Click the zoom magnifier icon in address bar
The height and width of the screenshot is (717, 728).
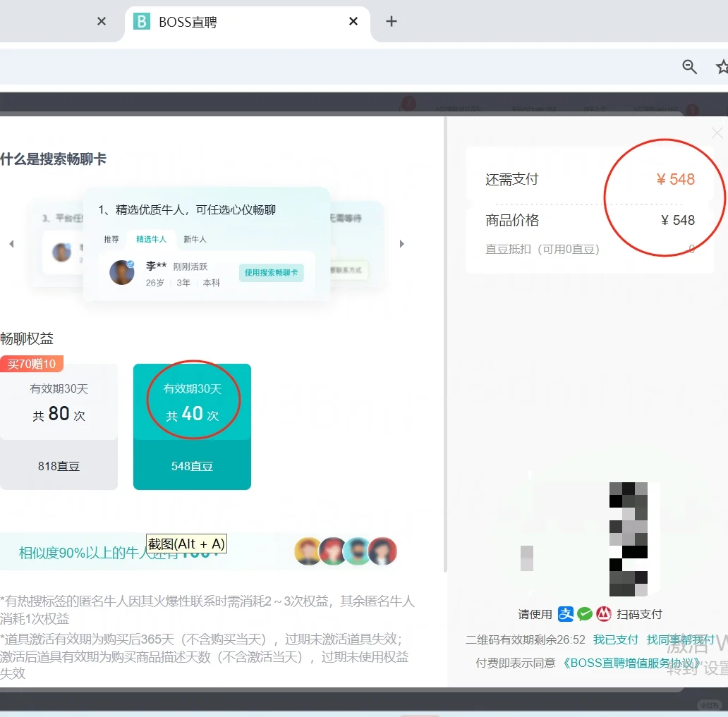click(689, 67)
